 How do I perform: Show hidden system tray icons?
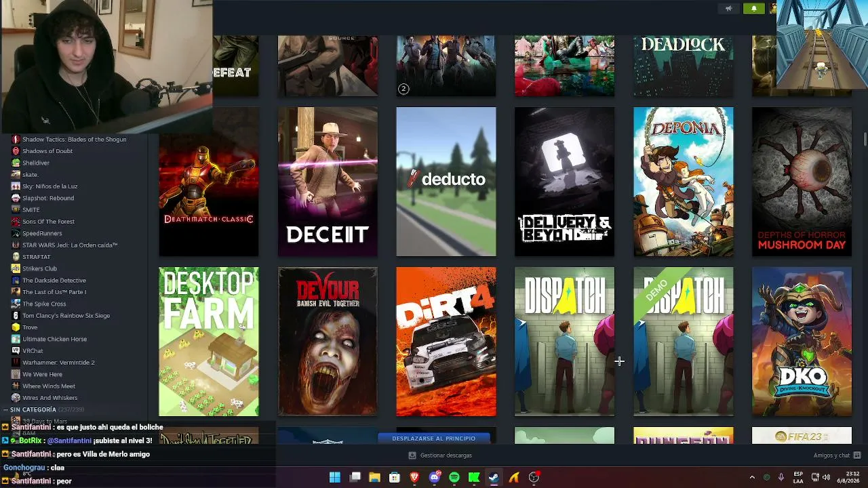click(x=752, y=477)
